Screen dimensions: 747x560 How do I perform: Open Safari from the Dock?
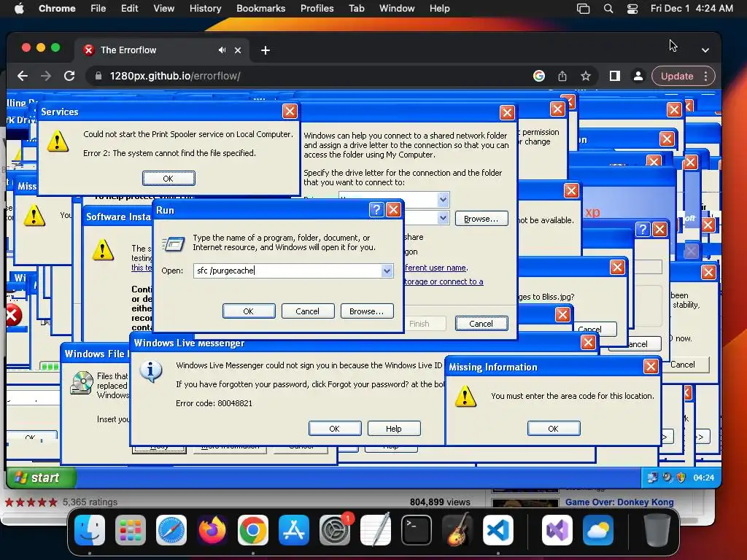[x=171, y=530]
